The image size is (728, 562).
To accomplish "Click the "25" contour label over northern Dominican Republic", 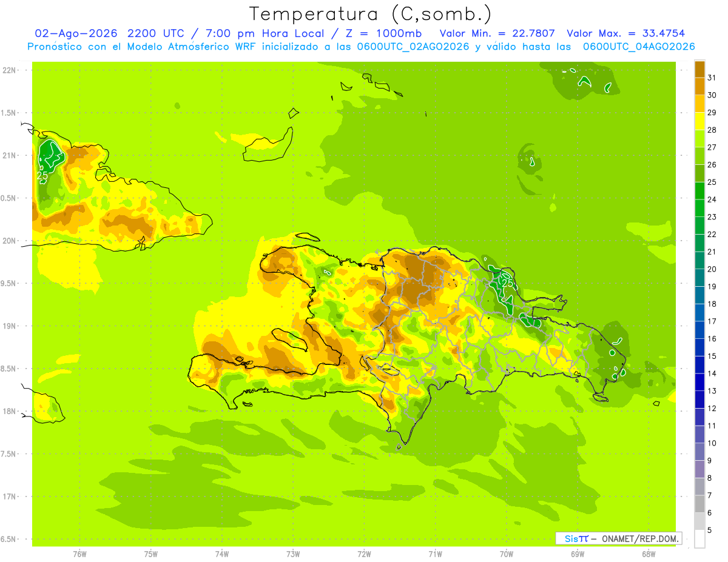I will 507,283.
